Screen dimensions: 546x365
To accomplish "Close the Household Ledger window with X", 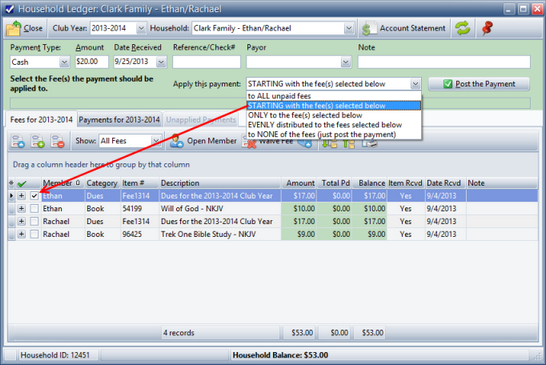I will (x=537, y=9).
